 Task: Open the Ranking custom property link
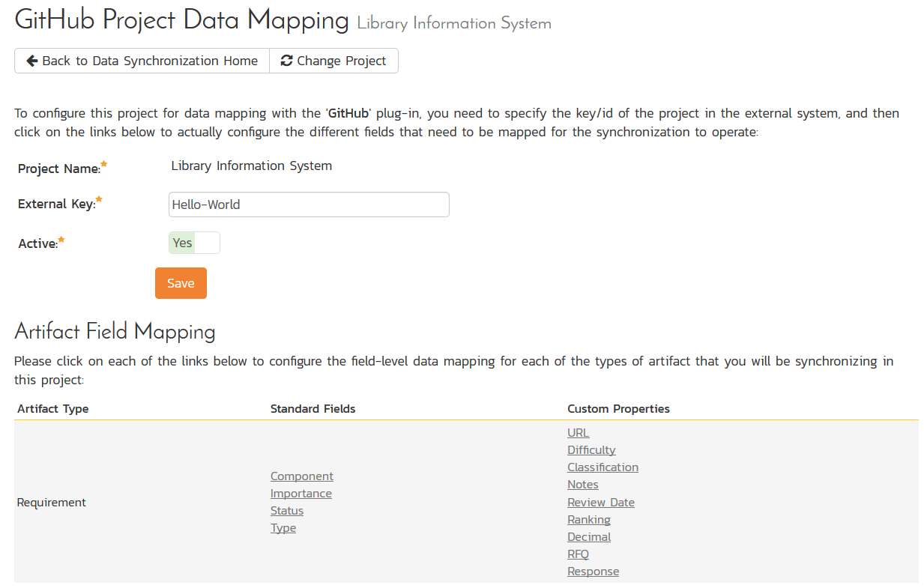(589, 520)
